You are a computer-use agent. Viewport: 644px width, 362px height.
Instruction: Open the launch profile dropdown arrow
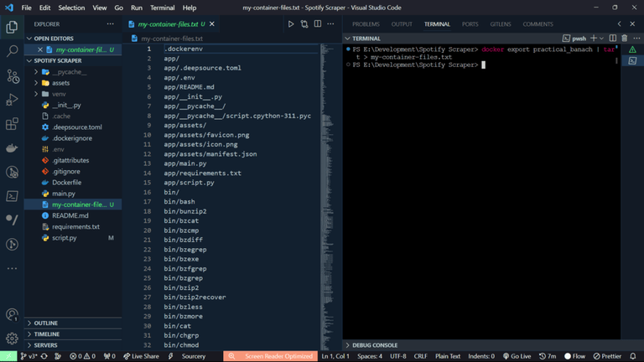pyautogui.click(x=602, y=39)
